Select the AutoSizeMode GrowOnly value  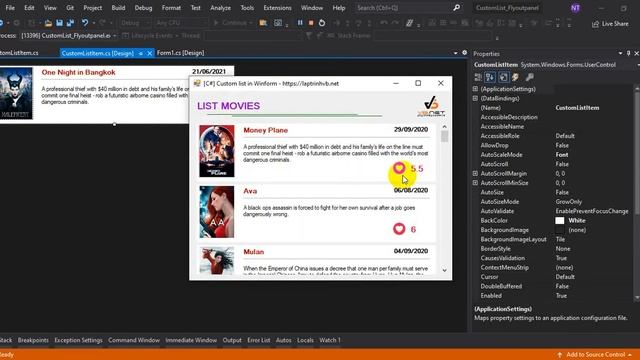569,202
